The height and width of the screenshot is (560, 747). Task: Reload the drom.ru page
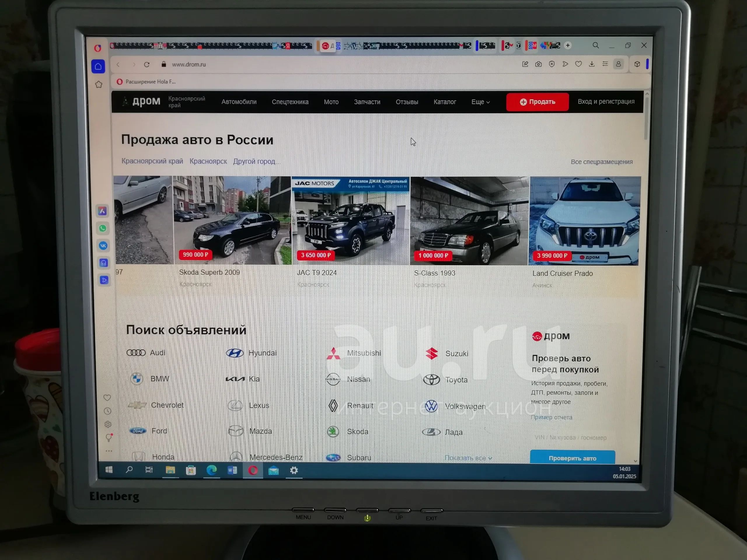pos(146,64)
